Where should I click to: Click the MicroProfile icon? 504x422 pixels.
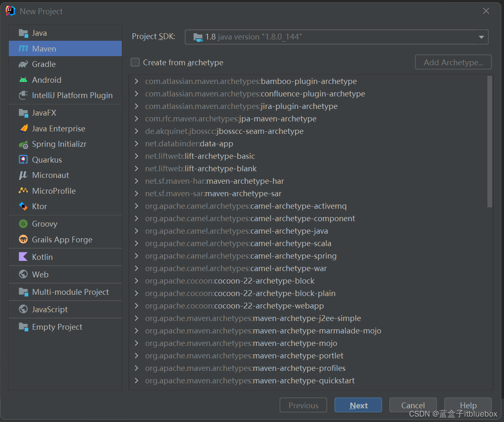pyautogui.click(x=23, y=191)
